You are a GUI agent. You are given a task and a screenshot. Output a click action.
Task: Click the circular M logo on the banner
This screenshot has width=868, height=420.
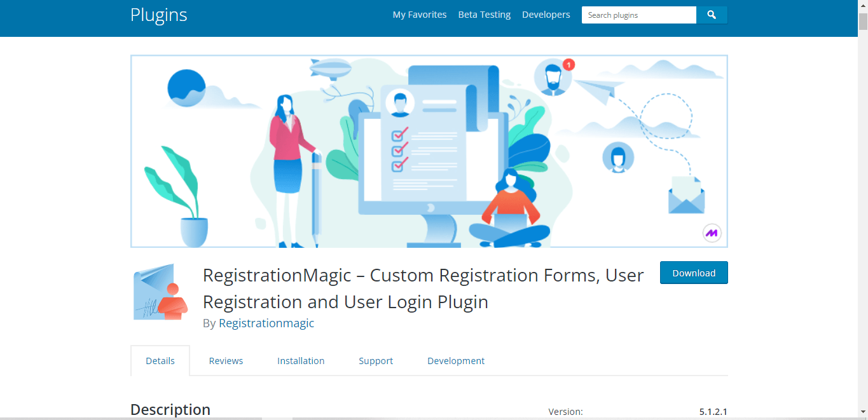pyautogui.click(x=712, y=233)
